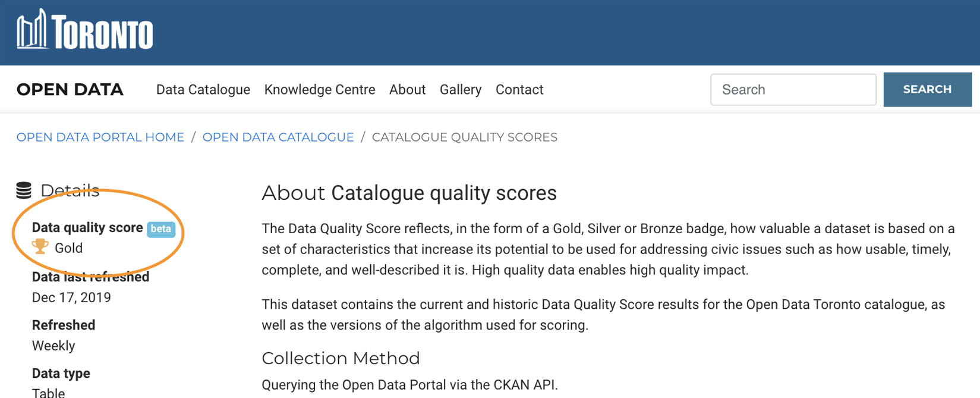This screenshot has width=980, height=398.
Task: Open the Knowledge Centre page
Action: (320, 89)
